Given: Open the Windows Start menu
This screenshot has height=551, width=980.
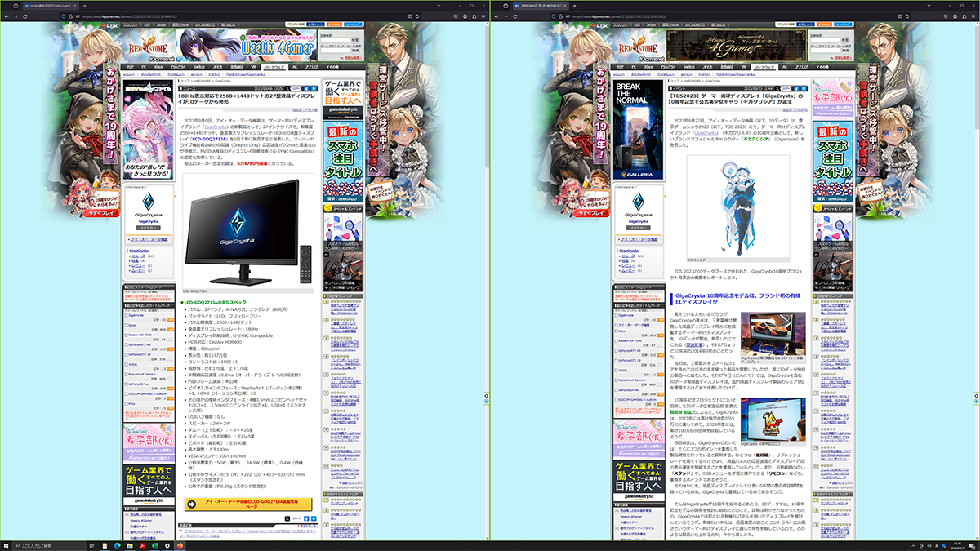Looking at the screenshot, I should pos(7,544).
